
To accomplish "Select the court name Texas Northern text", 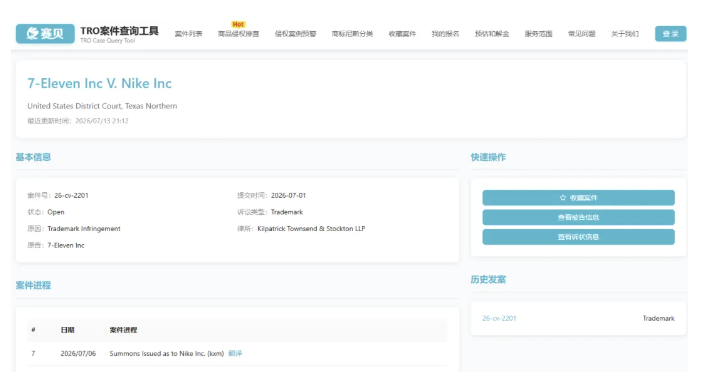I will pos(151,106).
